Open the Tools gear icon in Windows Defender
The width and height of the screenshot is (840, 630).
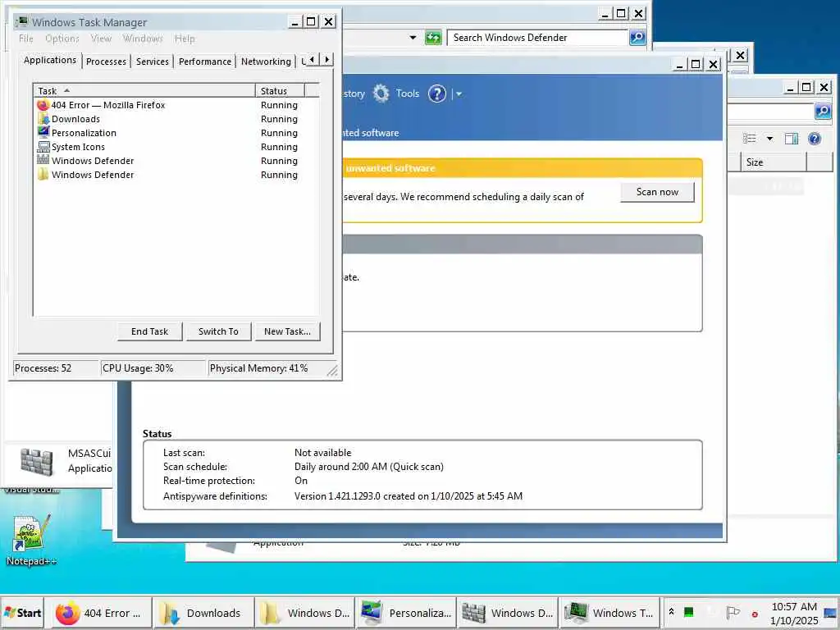[381, 94]
